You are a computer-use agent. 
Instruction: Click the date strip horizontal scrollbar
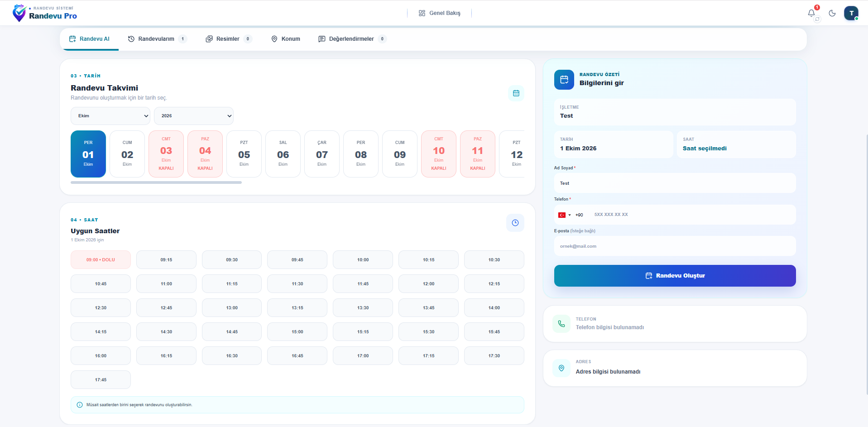(x=156, y=182)
